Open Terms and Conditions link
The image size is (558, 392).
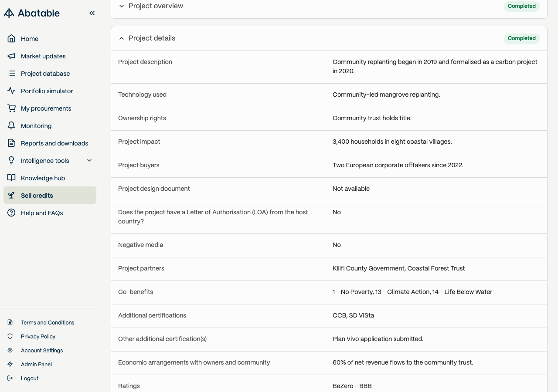click(x=48, y=323)
